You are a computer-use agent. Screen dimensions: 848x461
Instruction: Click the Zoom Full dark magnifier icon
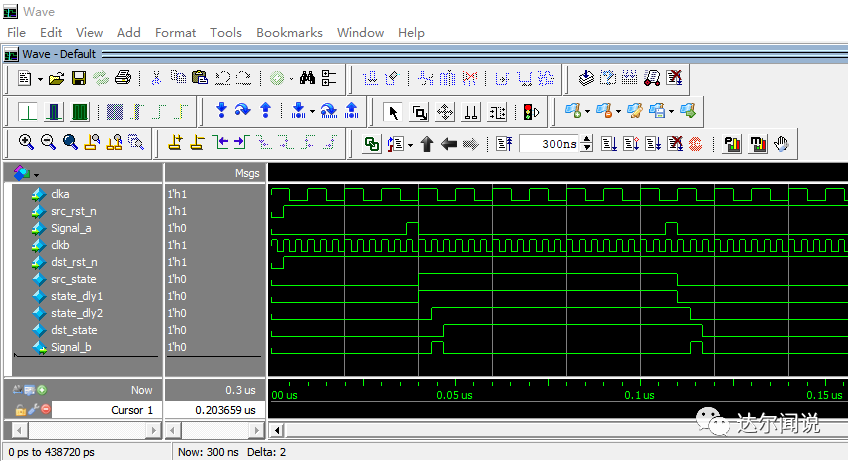click(70, 143)
